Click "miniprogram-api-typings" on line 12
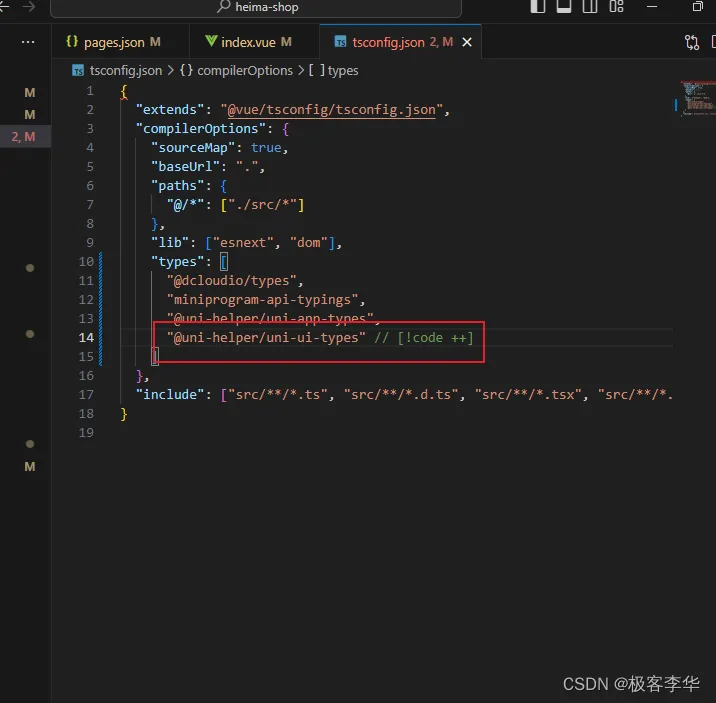This screenshot has width=716, height=703. pos(263,299)
